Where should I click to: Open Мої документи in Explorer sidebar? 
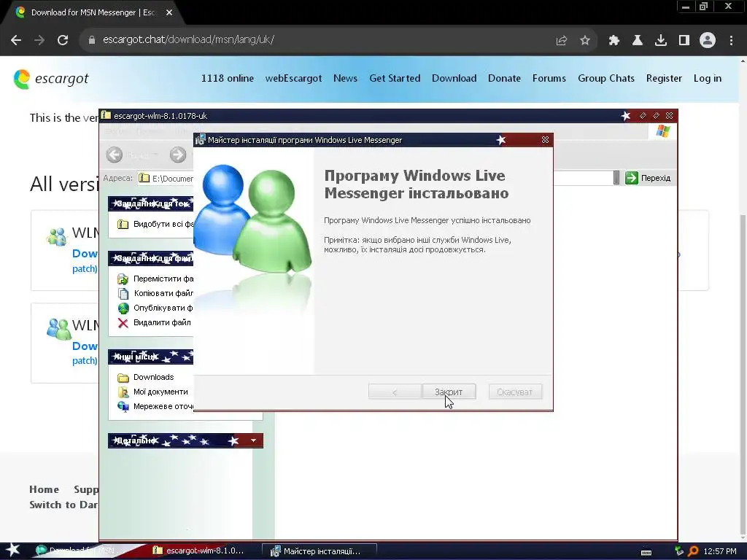point(160,392)
